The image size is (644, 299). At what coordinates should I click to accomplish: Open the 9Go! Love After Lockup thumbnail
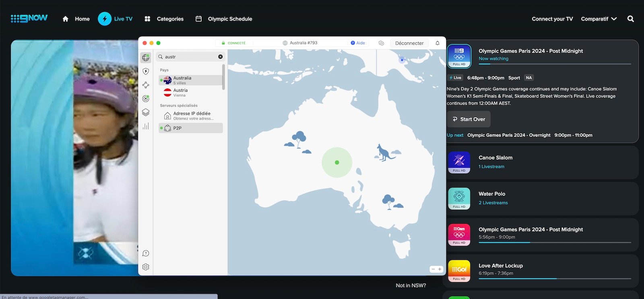tap(459, 271)
